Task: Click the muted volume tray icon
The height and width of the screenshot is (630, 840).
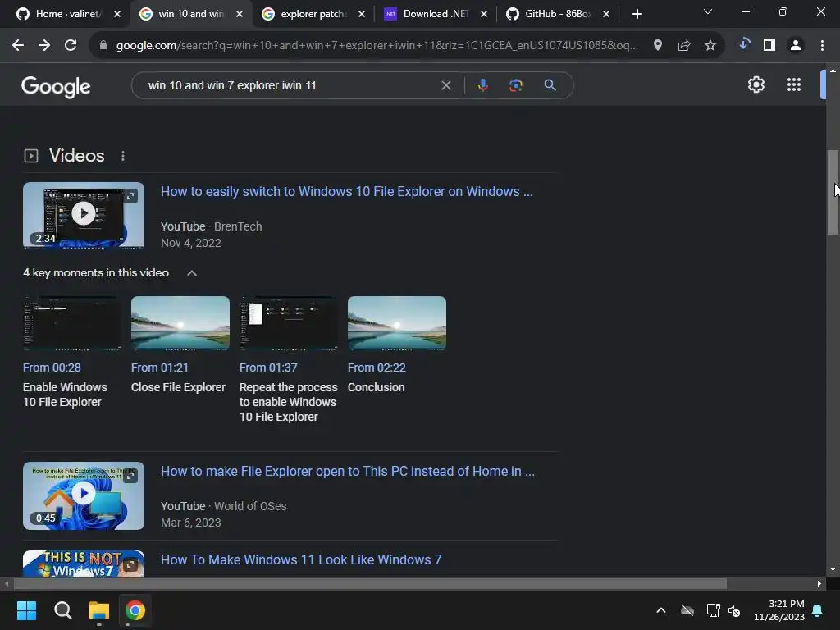Action: (x=734, y=610)
